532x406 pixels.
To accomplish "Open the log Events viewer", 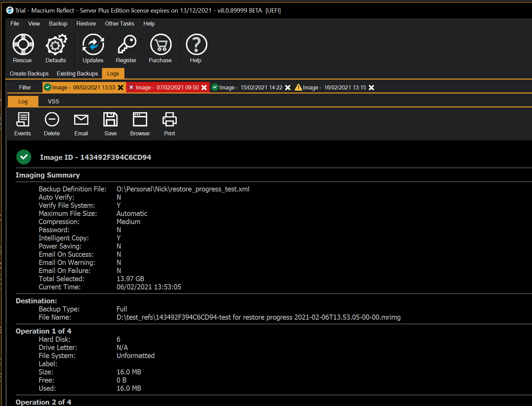I will (x=23, y=124).
